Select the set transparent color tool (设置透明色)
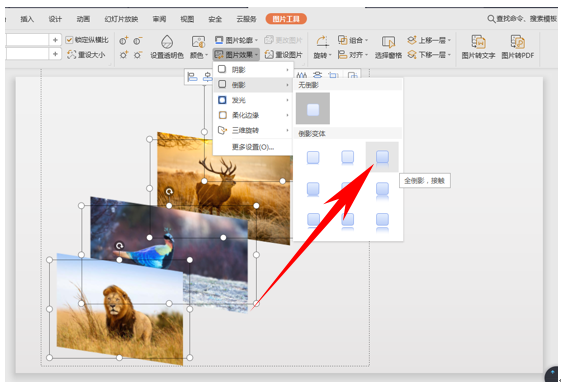Screen dimensions: 561x384 [x=167, y=47]
